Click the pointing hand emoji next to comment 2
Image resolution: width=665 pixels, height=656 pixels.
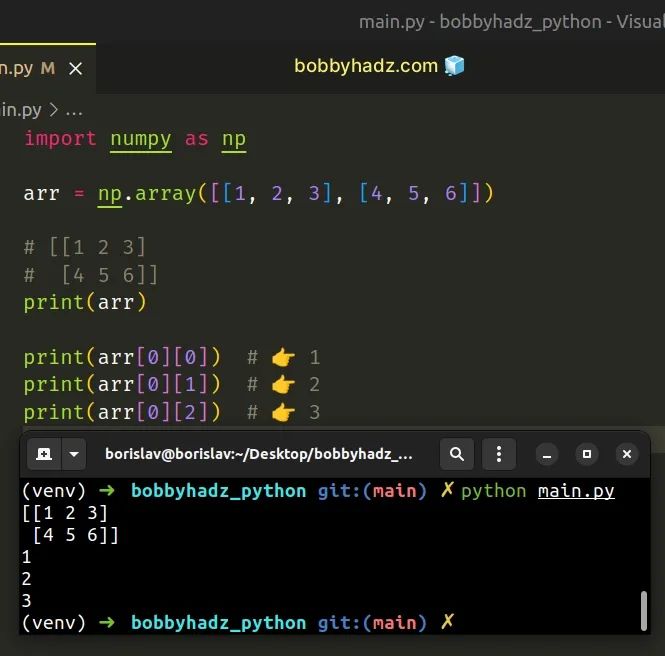284,385
